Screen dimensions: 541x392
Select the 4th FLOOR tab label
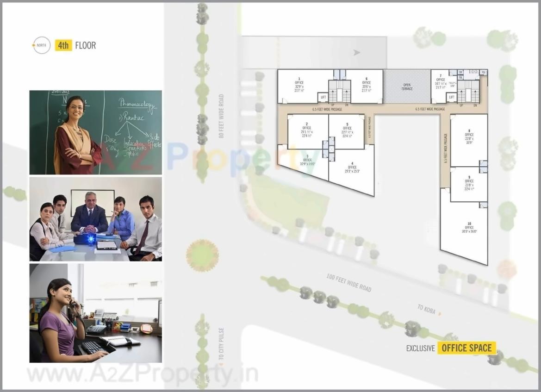point(76,45)
